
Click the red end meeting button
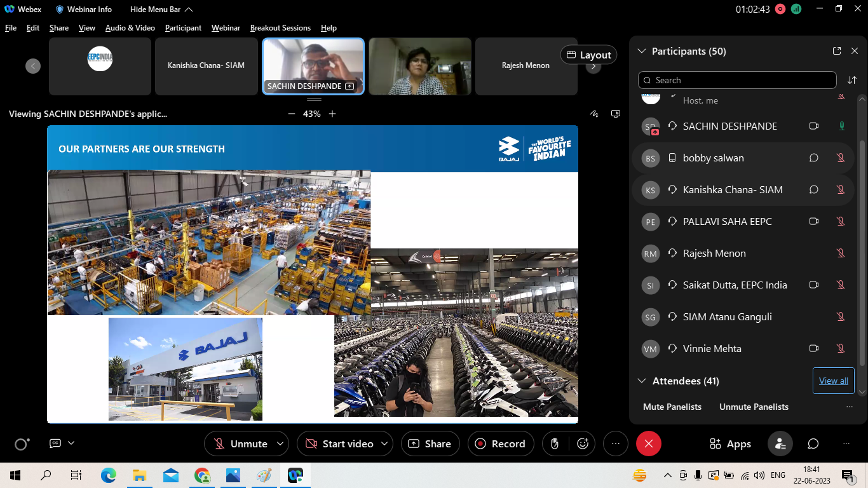tap(649, 444)
